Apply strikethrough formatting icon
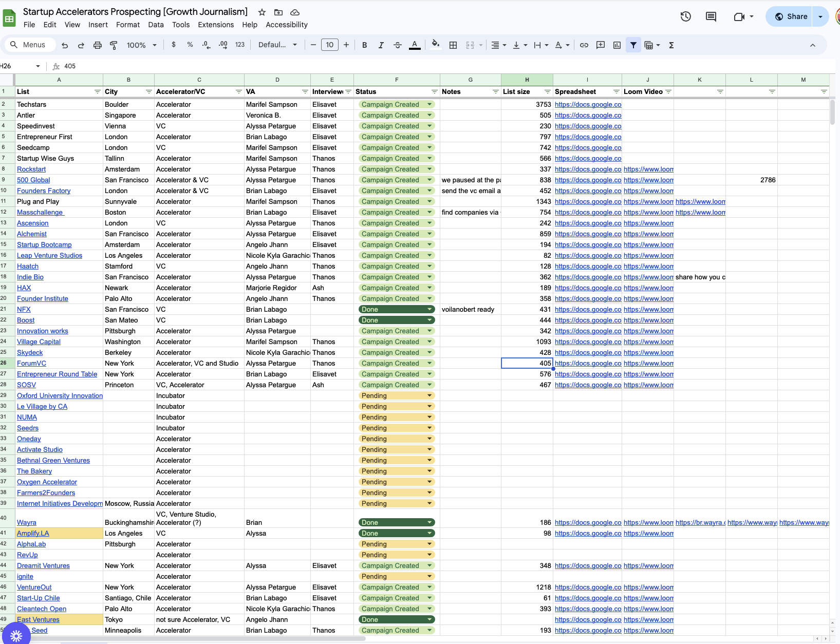The height and width of the screenshot is (644, 840). point(398,45)
